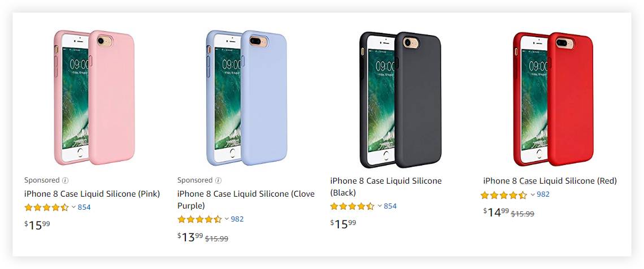The image size is (644, 269).
Task: Click the Sponsored info icon on Pink case
Action: coord(65,181)
